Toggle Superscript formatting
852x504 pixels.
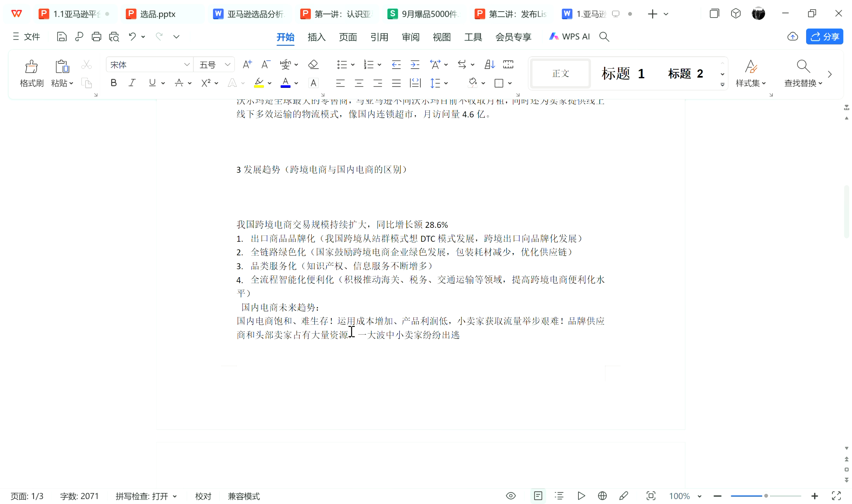(206, 83)
